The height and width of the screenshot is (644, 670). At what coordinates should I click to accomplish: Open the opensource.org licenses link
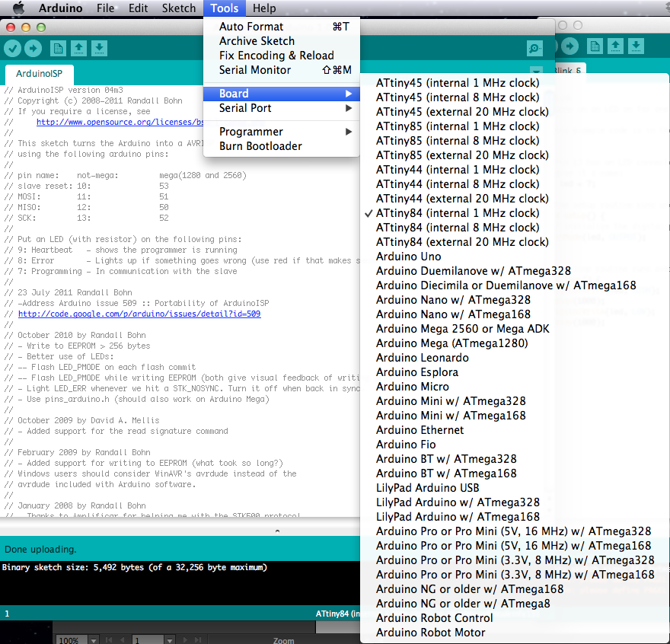120,123
